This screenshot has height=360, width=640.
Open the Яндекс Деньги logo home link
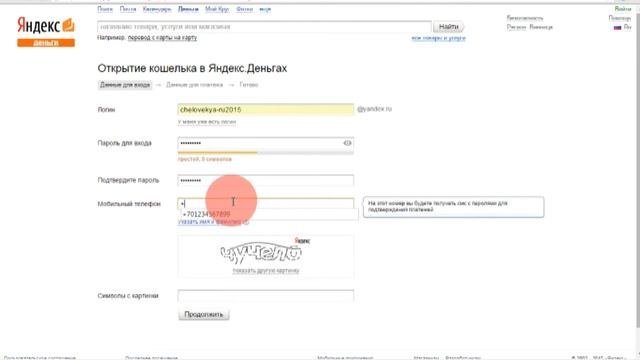point(46,32)
